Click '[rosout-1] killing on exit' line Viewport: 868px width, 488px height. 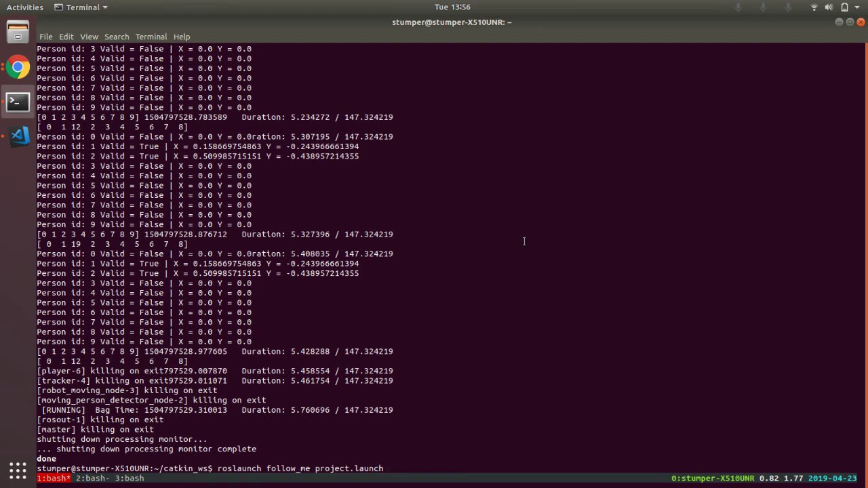[x=100, y=420]
